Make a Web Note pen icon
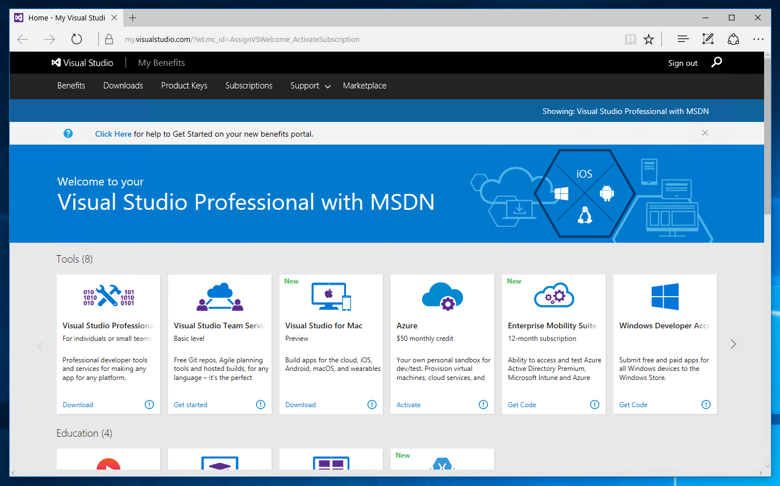Screen dimensions: 780x486 (x=708, y=39)
